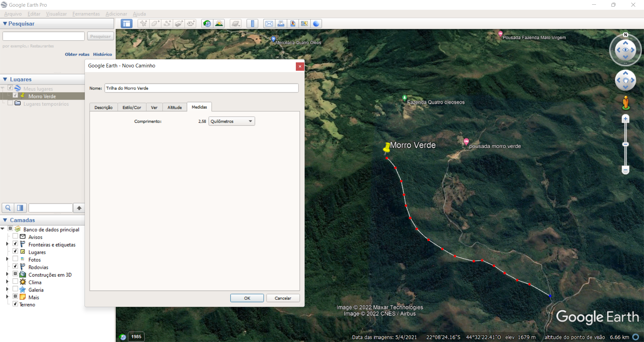Click the Google Earth web icon

(x=316, y=23)
